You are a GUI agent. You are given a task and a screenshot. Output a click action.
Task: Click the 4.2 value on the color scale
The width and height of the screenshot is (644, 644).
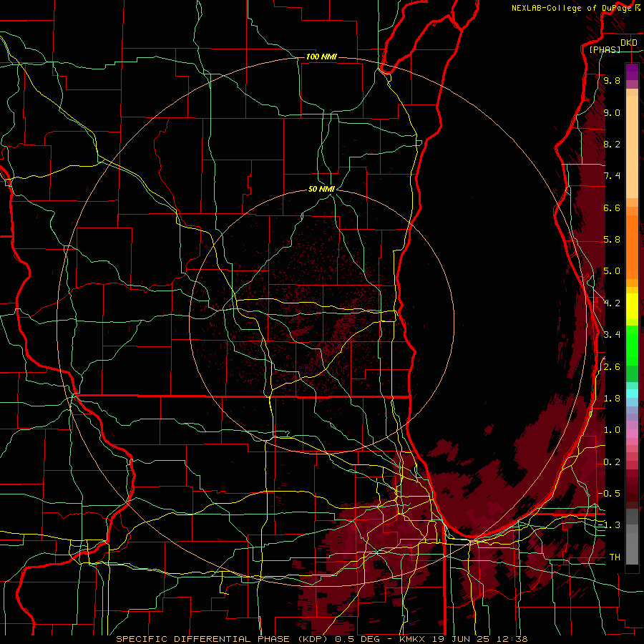pos(612,303)
